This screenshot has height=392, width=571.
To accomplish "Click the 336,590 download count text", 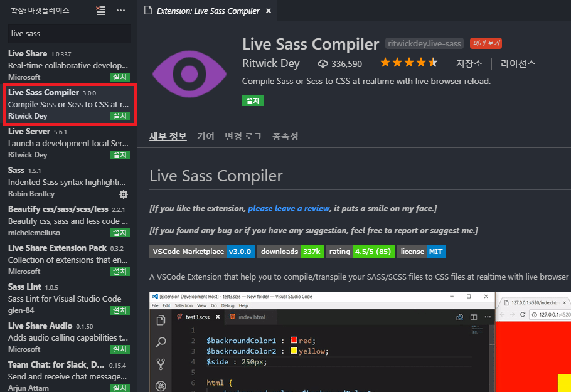I will pyautogui.click(x=346, y=64).
